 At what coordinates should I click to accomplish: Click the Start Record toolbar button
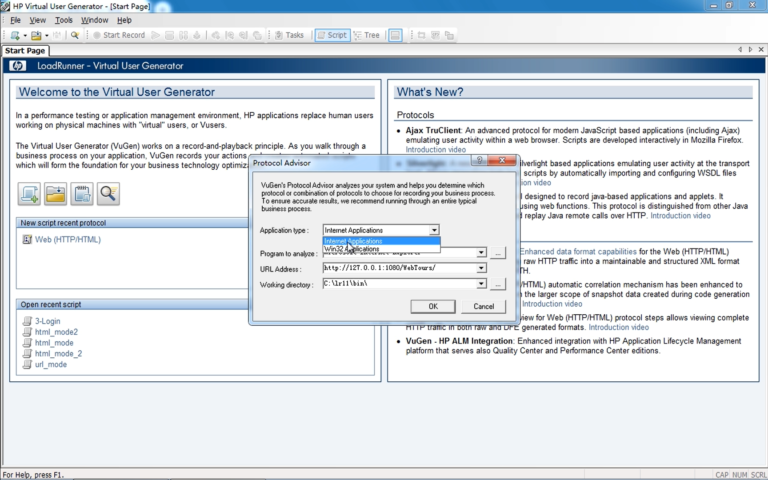point(119,35)
